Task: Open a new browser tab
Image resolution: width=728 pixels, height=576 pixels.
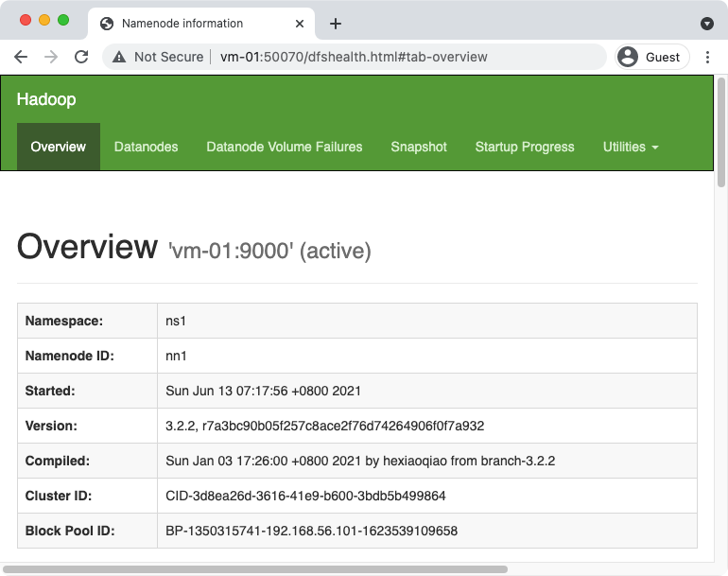Action: (x=335, y=24)
